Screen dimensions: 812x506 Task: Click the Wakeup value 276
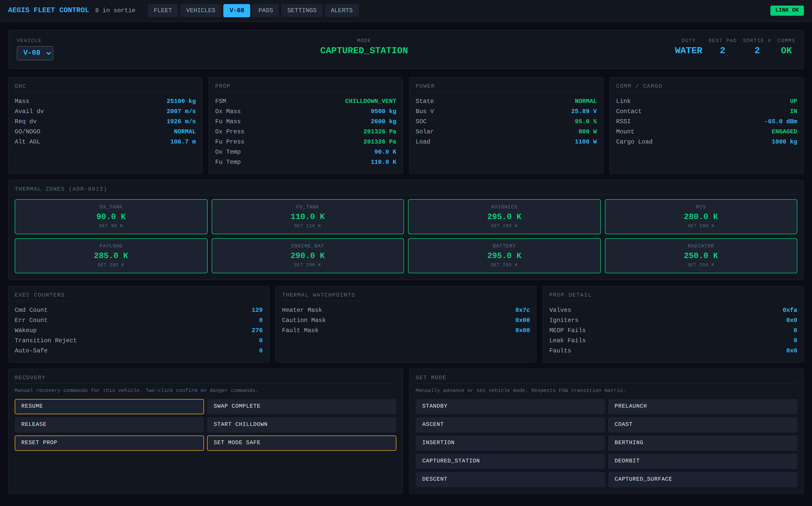[x=257, y=330]
